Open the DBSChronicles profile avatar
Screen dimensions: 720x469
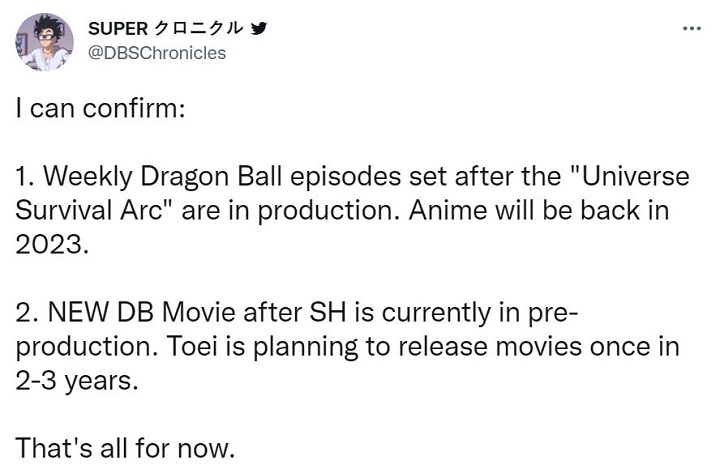coord(45,42)
